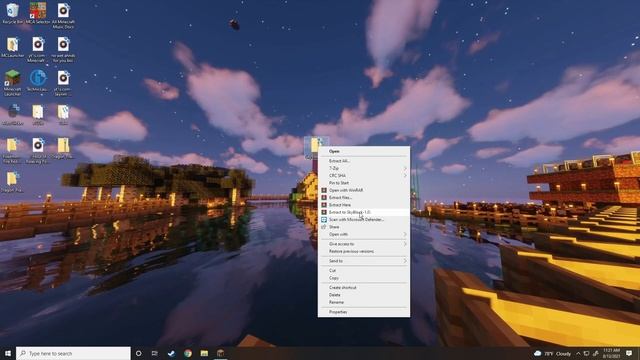This screenshot has height=360, width=640.
Task: Choose Open in the context menu
Action: [364, 151]
